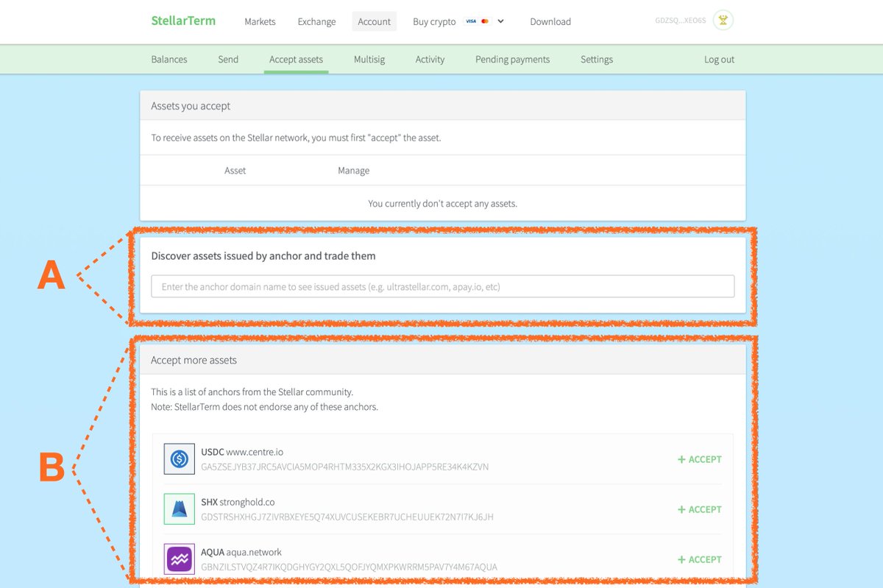Click the AQUA issuer address starting GBNZILSTVQ
The image size is (883, 588).
point(349,567)
